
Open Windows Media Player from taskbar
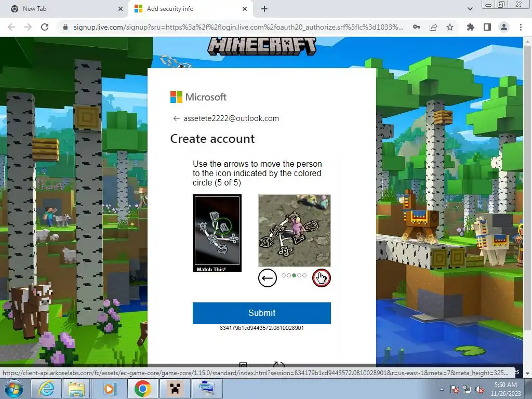[x=109, y=389]
